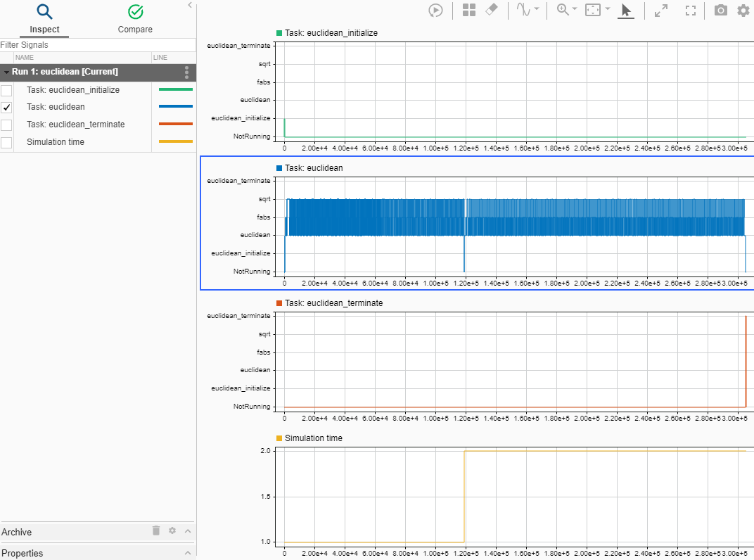Click the orange euclidean_terminate line color swatch
The width and height of the screenshot is (754, 560).
tap(175, 125)
